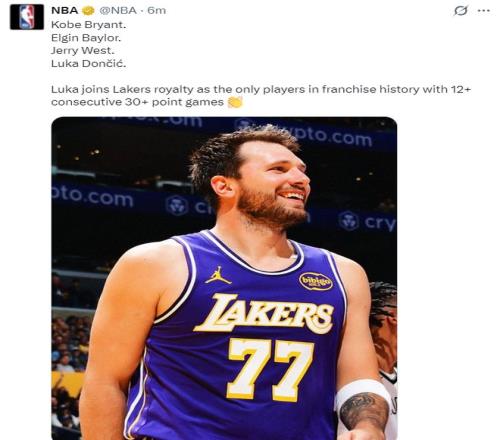
Task: Click the forearm tattoo in the photo
Action: [365, 412]
